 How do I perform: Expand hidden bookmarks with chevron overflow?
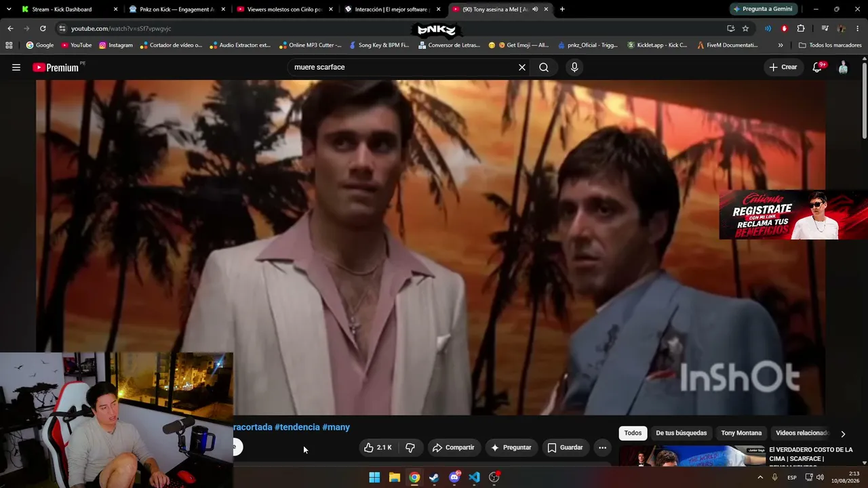pyautogui.click(x=781, y=45)
